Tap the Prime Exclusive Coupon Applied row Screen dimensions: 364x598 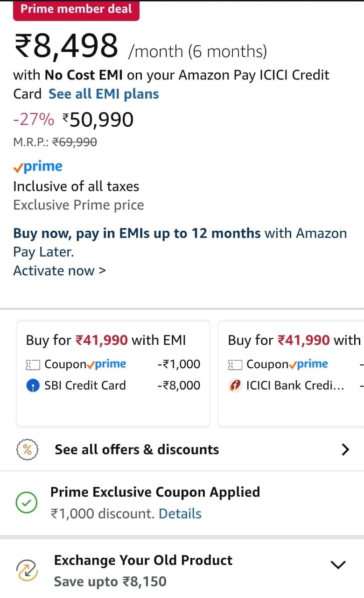click(182, 503)
